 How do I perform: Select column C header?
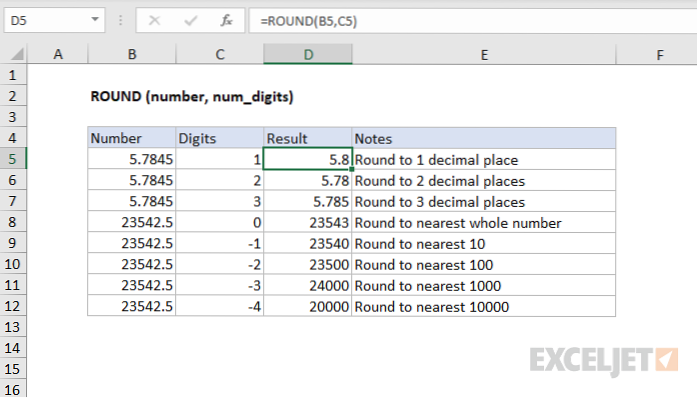(220, 54)
